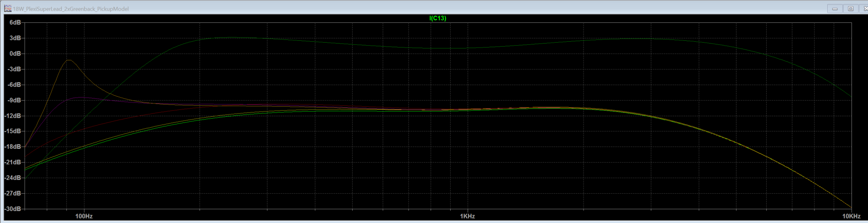Minimize the plot window
The height and width of the screenshot is (223, 868).
pos(835,9)
